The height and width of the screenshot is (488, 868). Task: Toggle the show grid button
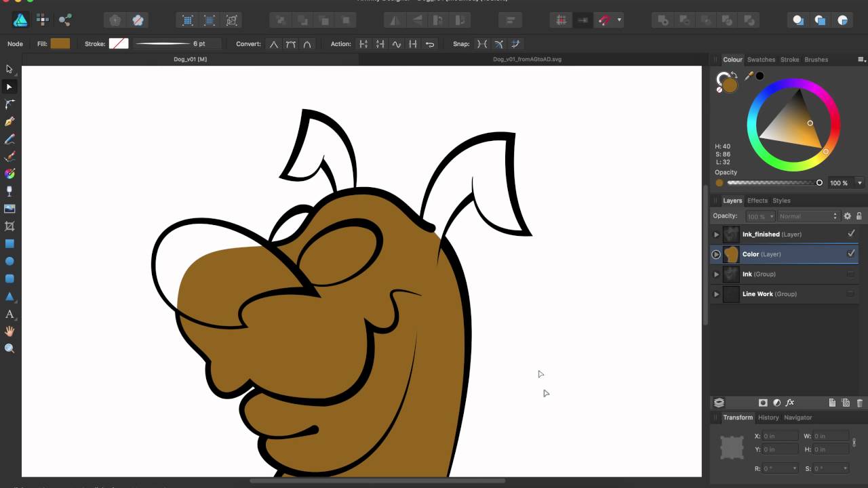tap(561, 20)
